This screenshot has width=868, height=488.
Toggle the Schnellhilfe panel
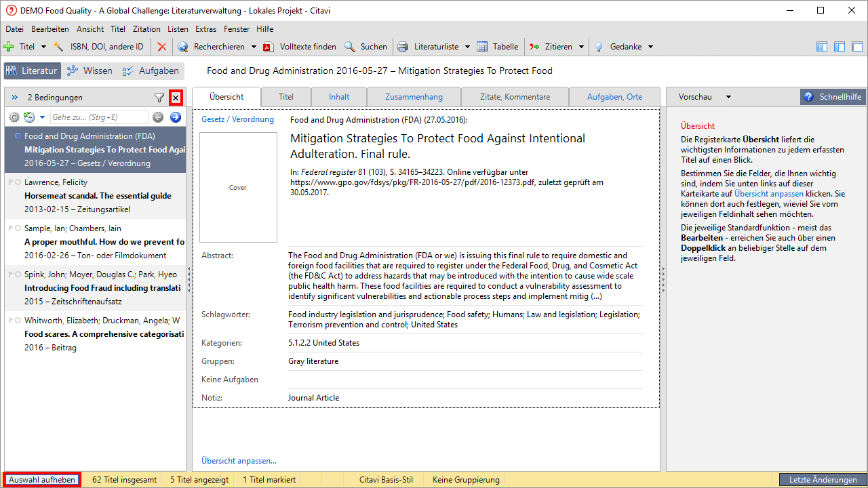[x=833, y=97]
